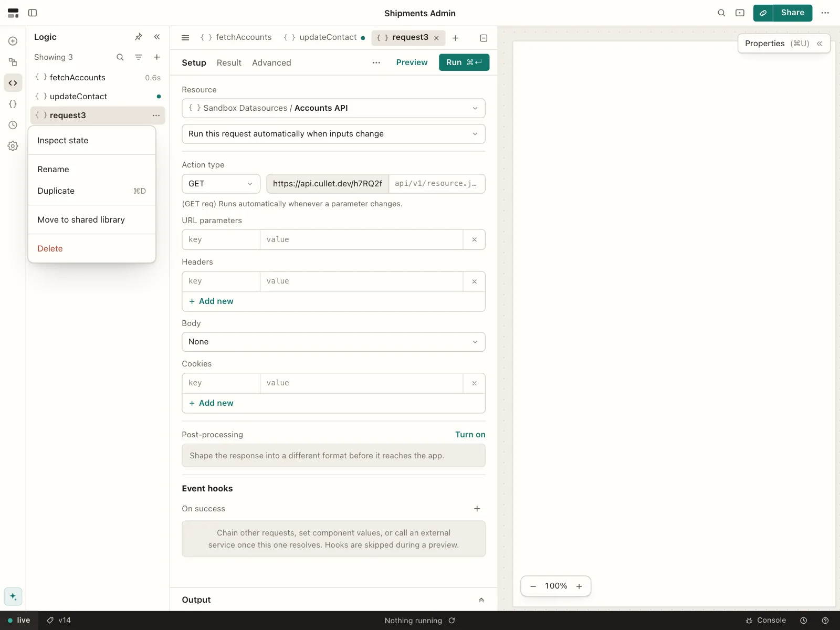Select fetchAccounts in Logic list
This screenshot has height=630, width=840.
(98, 78)
